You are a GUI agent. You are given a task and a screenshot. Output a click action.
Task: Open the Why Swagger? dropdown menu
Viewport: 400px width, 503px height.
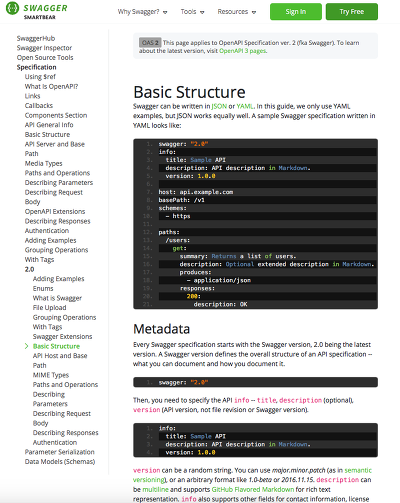(x=142, y=12)
